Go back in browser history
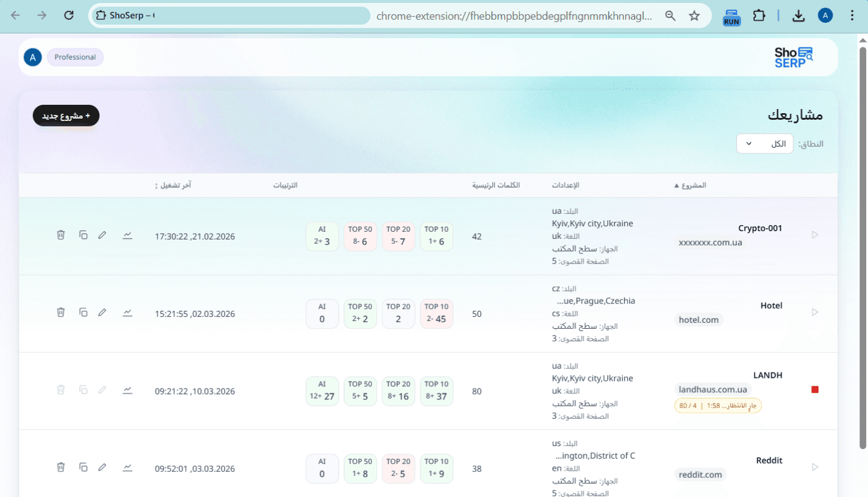 [x=16, y=16]
